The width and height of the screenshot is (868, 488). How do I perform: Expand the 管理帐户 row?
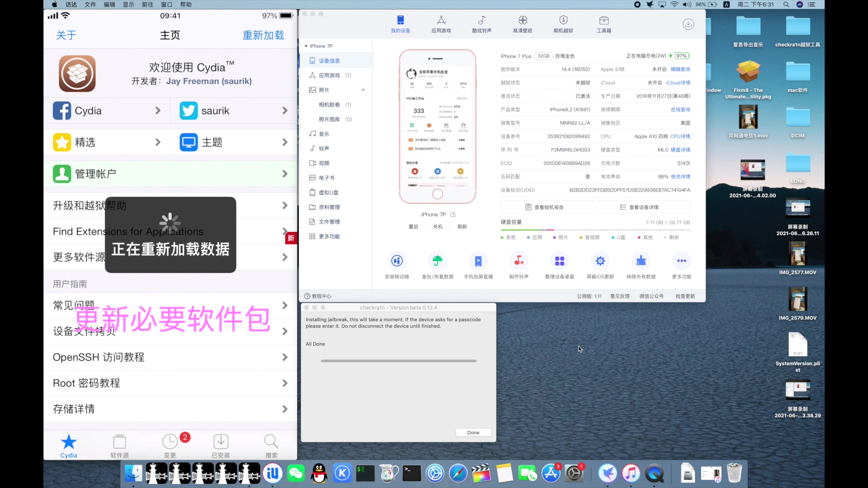[170, 174]
